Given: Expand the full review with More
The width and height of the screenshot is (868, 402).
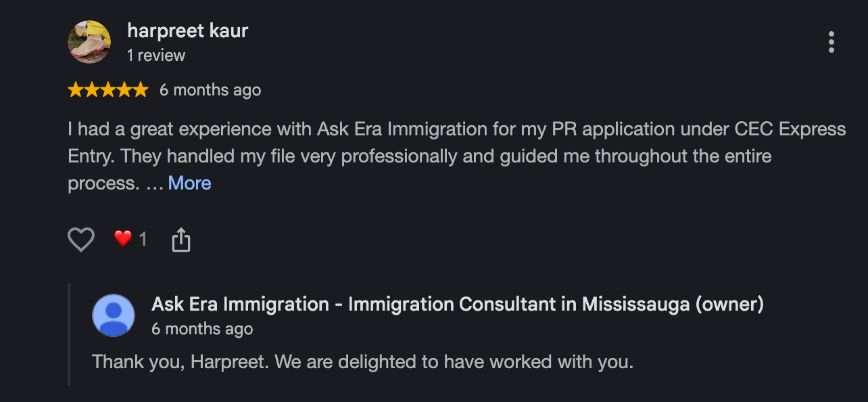Looking at the screenshot, I should tap(189, 183).
